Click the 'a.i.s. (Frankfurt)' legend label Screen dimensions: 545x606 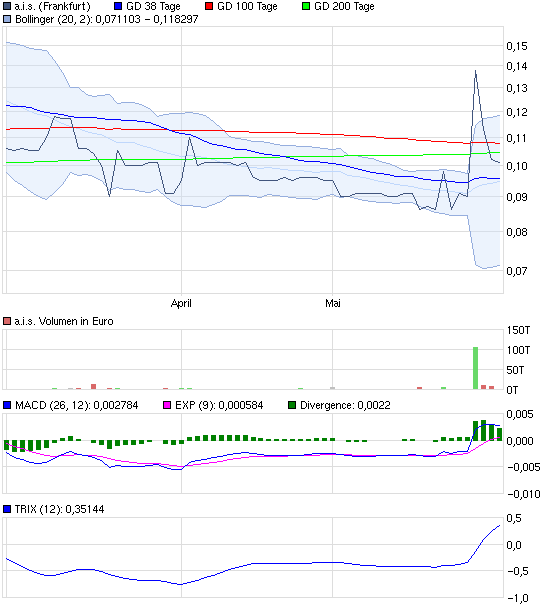pos(53,7)
